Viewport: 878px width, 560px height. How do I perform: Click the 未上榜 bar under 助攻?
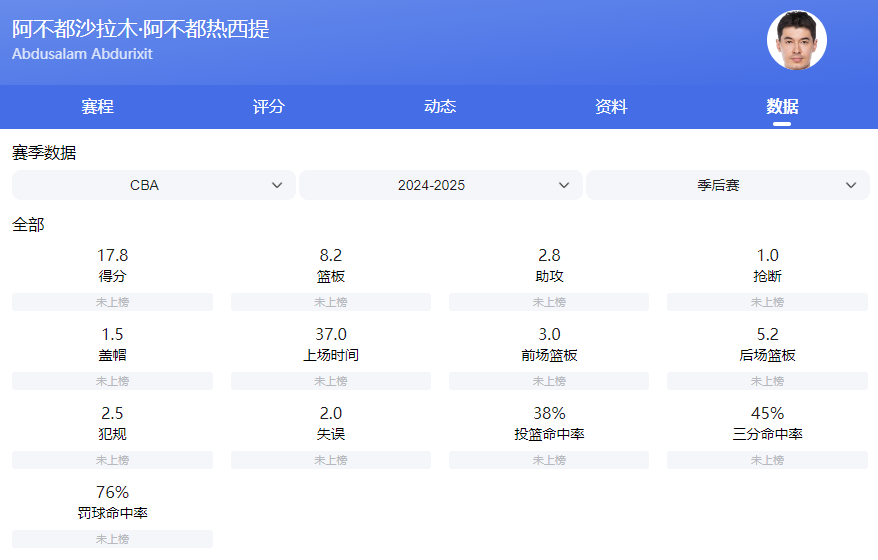pos(549,302)
